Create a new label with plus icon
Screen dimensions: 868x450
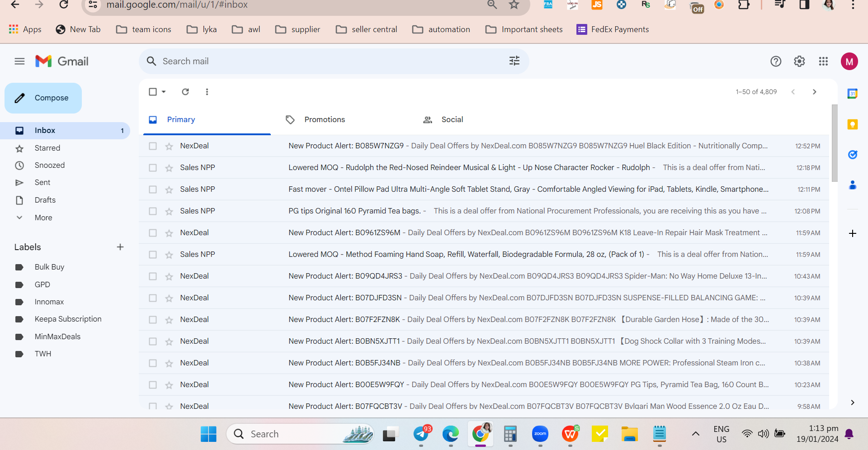click(x=120, y=247)
